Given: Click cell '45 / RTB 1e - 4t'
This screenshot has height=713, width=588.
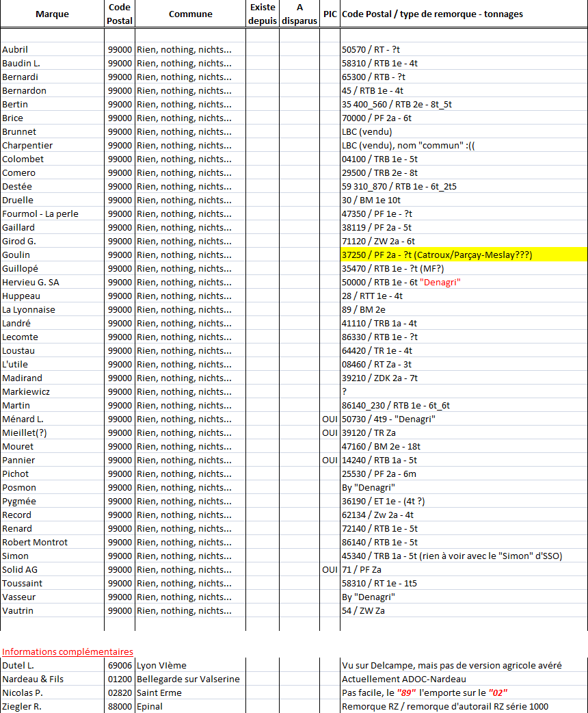Looking at the screenshot, I should [464, 90].
